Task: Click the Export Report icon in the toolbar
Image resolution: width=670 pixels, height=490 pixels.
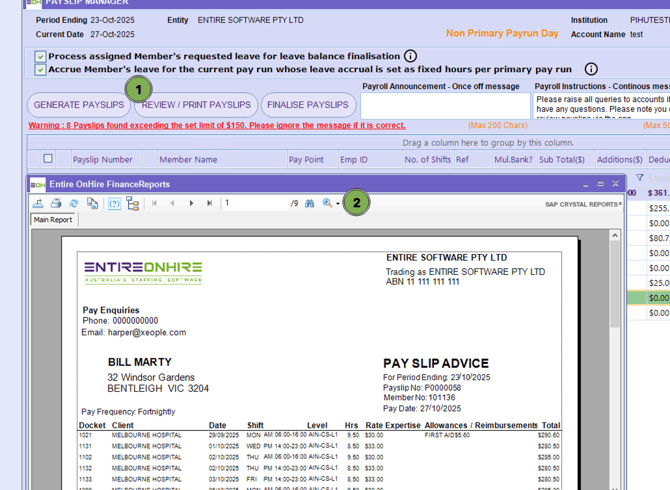Action: click(x=38, y=203)
